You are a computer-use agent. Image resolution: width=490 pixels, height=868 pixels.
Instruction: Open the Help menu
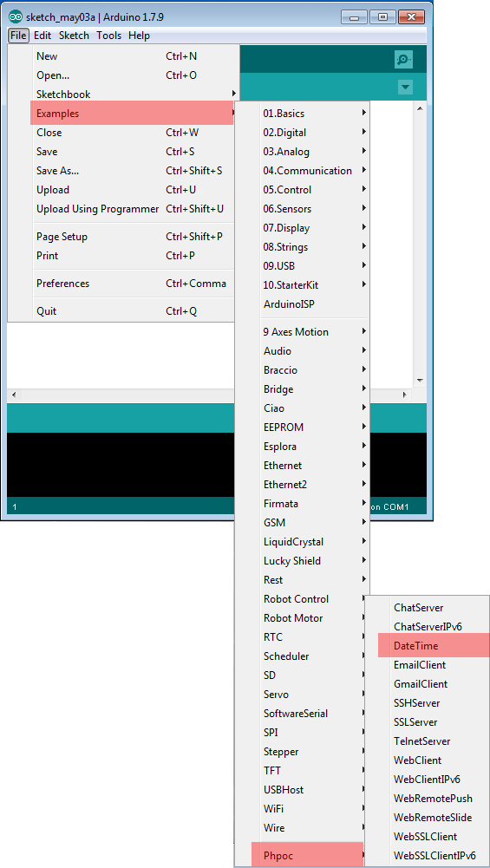139,36
